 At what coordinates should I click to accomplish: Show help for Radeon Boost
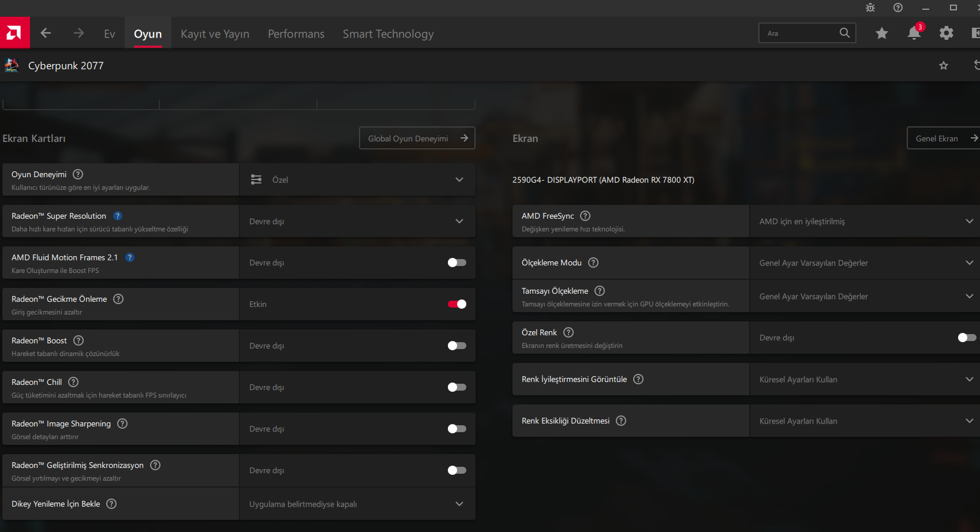(78, 340)
